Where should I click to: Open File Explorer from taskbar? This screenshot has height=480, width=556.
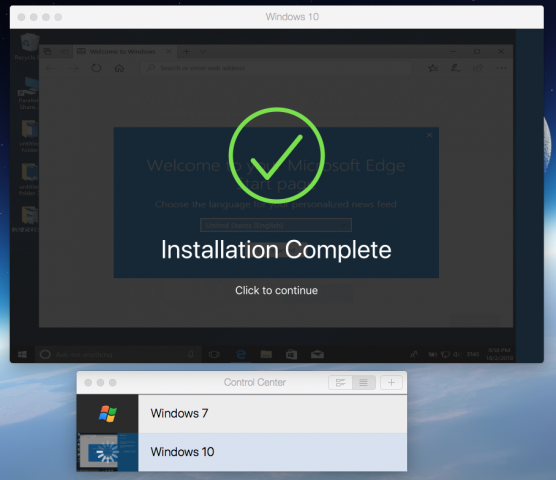266,354
